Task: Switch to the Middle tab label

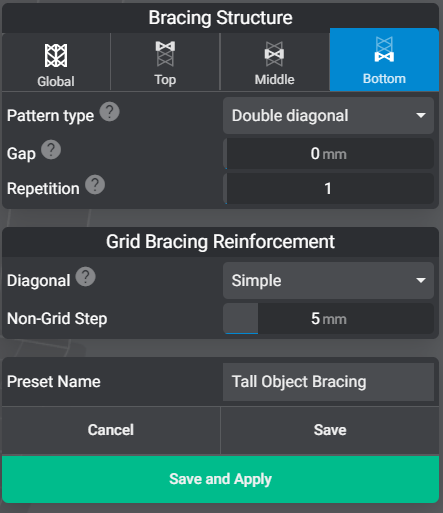Action: click(x=274, y=80)
